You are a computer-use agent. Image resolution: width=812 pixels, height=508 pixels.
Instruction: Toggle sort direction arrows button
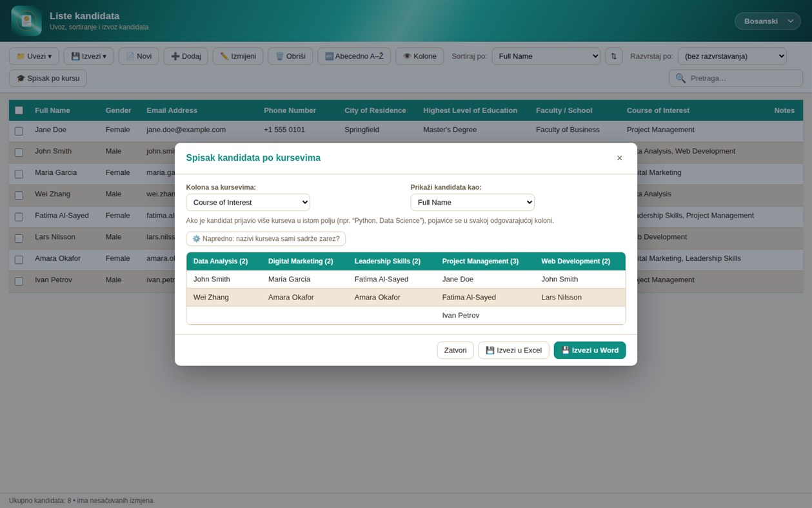point(613,56)
